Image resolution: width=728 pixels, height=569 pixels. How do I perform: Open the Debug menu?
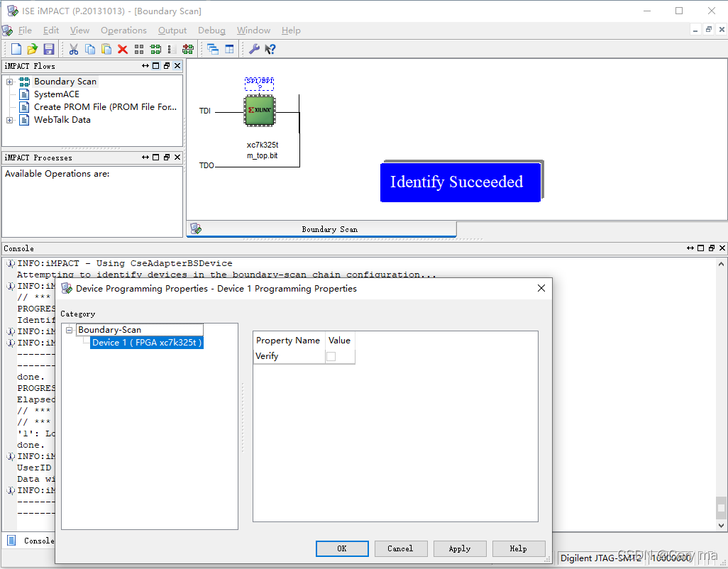click(211, 31)
